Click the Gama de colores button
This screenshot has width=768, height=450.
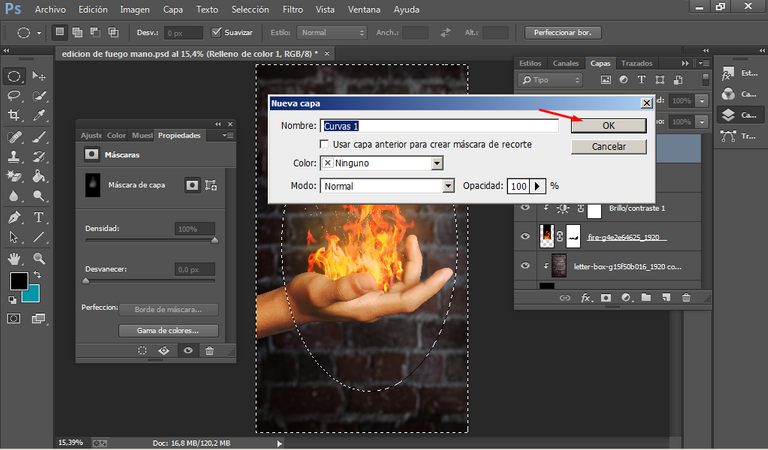pos(168,331)
